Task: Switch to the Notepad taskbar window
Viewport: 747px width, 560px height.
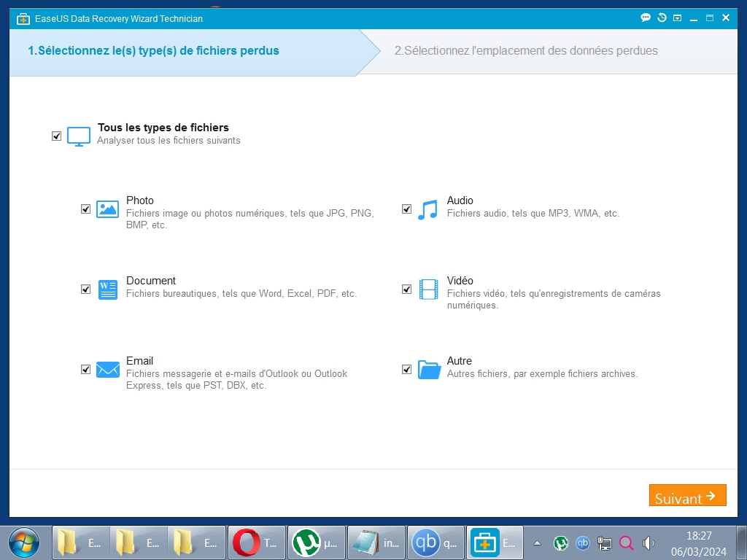Action: (x=376, y=542)
